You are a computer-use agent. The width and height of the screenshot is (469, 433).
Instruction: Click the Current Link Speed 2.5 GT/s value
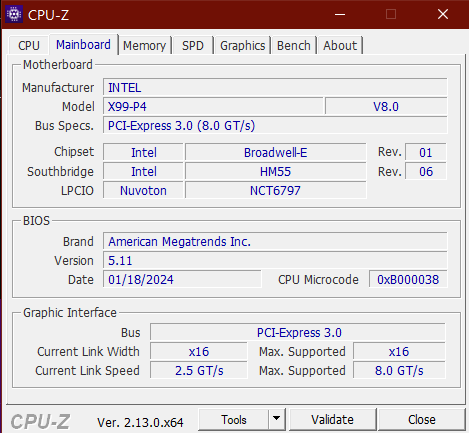[x=199, y=370]
